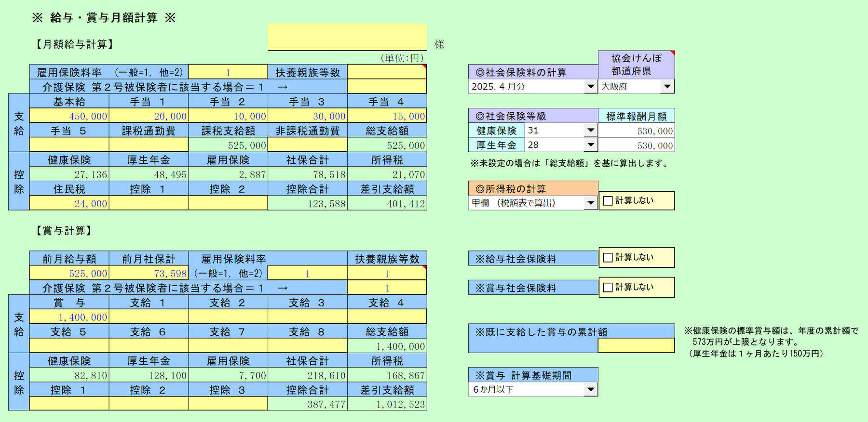Image resolution: width=868 pixels, height=422 pixels.
Task: Open the 甲欄 tax calculation dropdown
Action: pyautogui.click(x=590, y=203)
